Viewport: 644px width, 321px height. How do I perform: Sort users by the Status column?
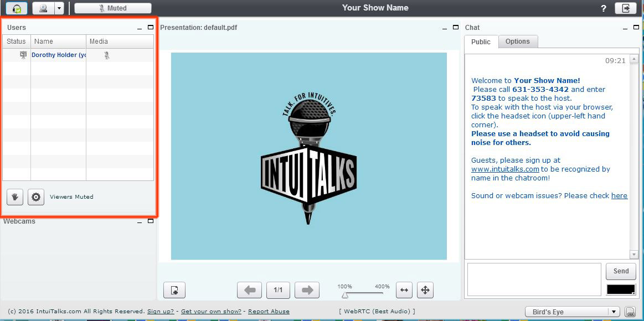coord(17,42)
